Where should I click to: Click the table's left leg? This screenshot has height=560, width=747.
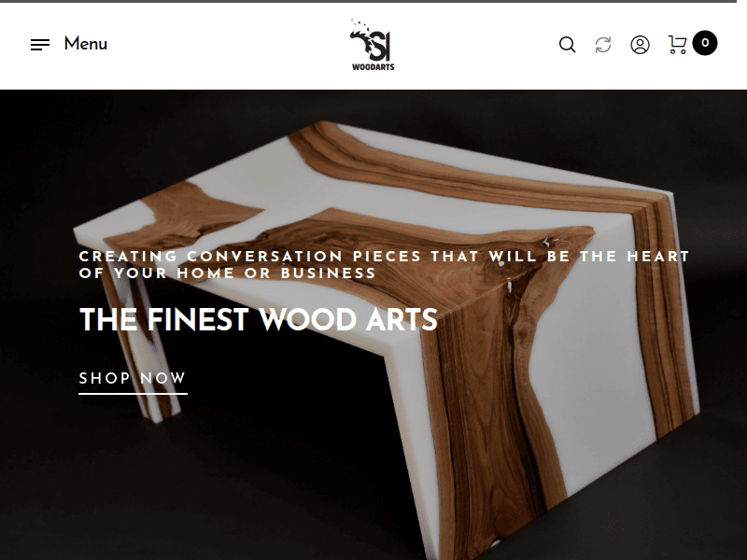[x=143, y=353]
